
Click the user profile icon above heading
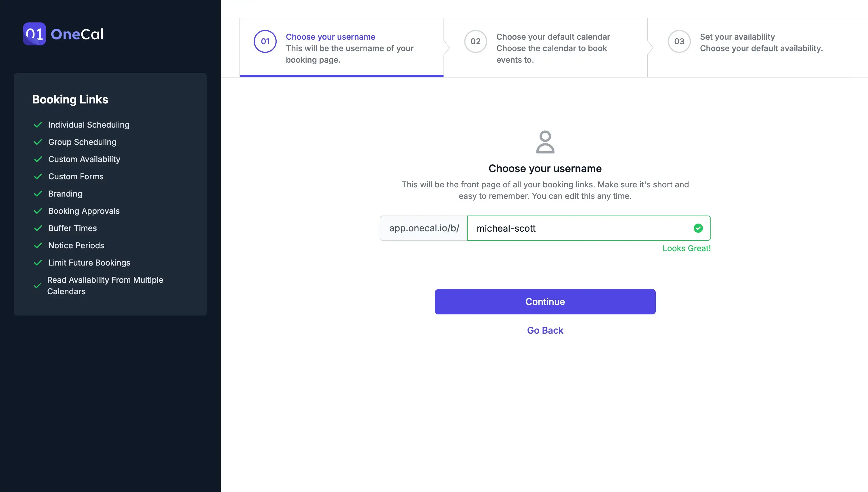pyautogui.click(x=545, y=142)
